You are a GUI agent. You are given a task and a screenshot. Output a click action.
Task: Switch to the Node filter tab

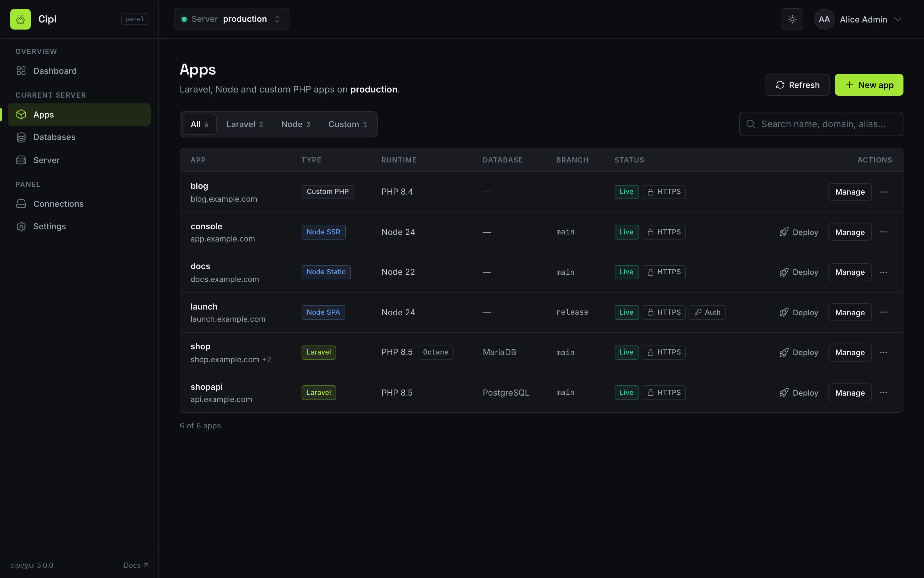296,124
